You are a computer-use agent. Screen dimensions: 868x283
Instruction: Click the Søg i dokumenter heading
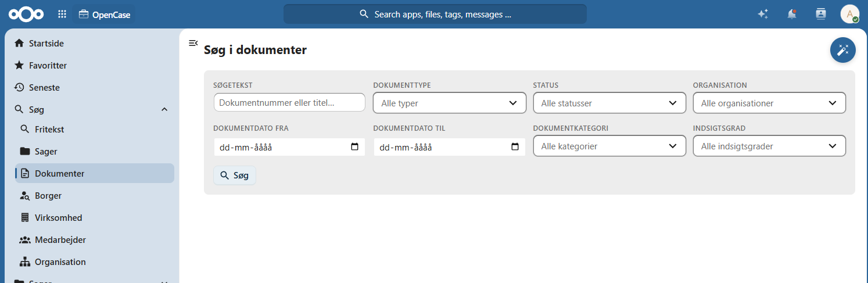(x=255, y=50)
